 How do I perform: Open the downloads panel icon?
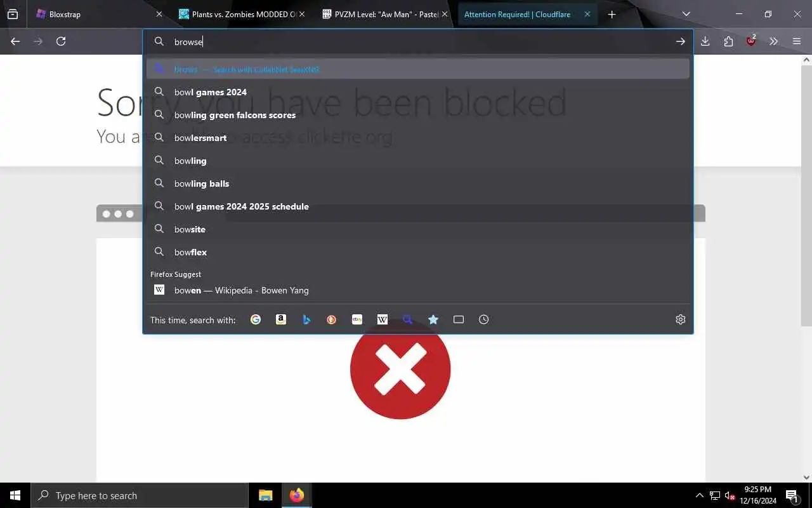705,41
